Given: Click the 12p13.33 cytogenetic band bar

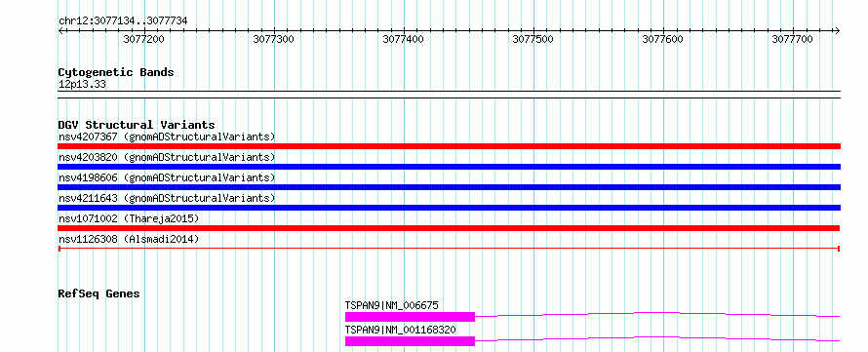Looking at the screenshot, I should 449,94.
